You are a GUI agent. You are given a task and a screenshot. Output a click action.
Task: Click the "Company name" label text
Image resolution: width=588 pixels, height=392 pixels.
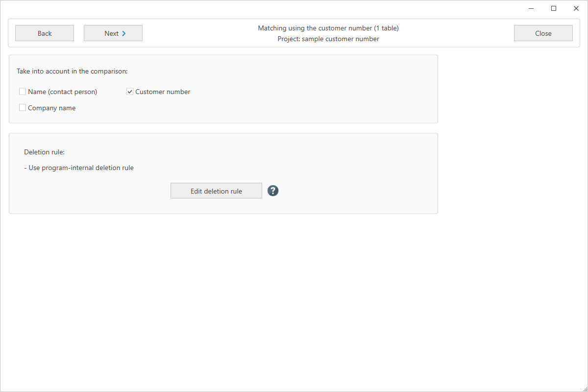(x=52, y=108)
